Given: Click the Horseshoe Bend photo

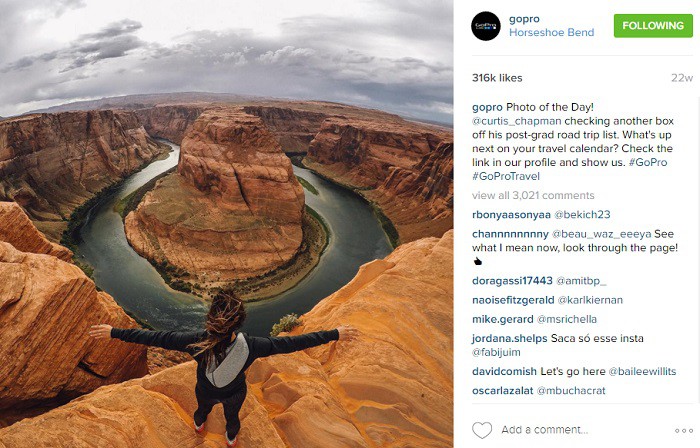Looking at the screenshot, I should point(227,224).
